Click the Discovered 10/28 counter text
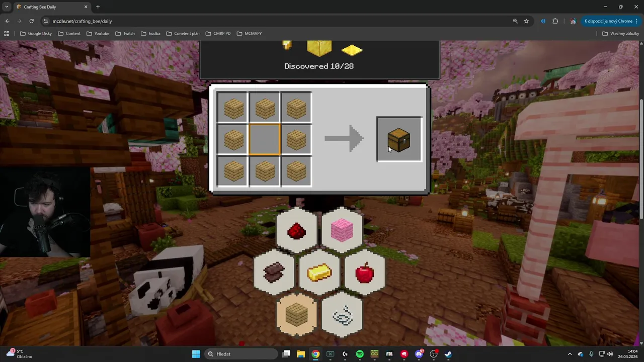The height and width of the screenshot is (362, 644). click(x=319, y=66)
